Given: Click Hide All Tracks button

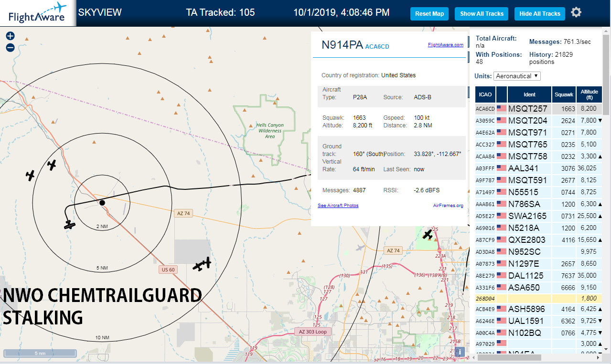Looking at the screenshot, I should 540,14.
